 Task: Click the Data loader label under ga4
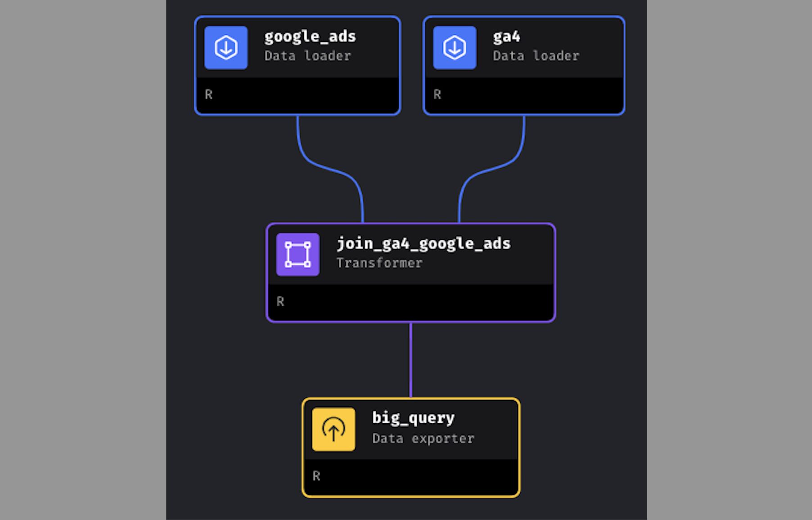(x=536, y=56)
